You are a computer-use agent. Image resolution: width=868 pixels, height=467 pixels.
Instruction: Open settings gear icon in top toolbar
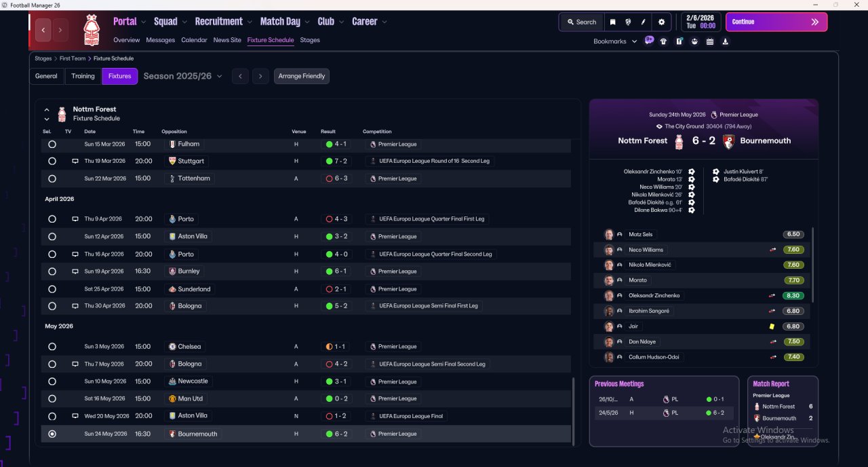(x=662, y=22)
